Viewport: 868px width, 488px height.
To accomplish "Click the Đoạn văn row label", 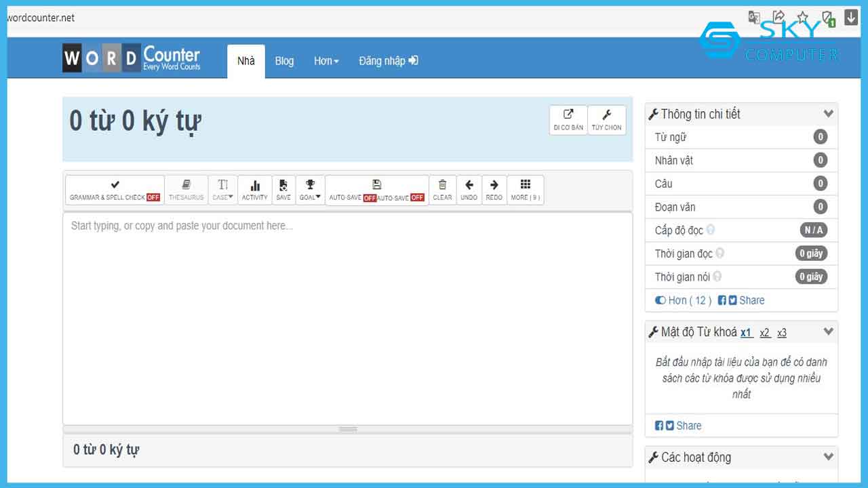I will [x=675, y=207].
